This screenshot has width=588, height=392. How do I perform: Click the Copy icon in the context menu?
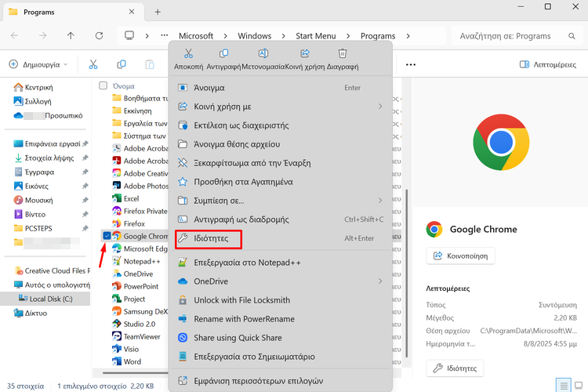click(x=223, y=53)
